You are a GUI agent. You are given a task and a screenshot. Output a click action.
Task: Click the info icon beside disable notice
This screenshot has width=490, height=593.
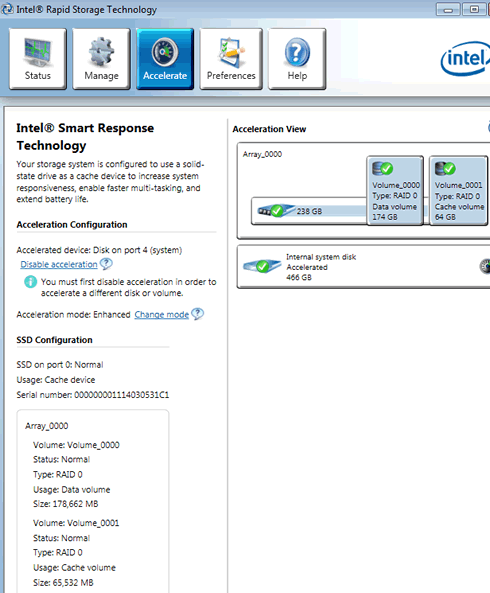tap(31, 282)
